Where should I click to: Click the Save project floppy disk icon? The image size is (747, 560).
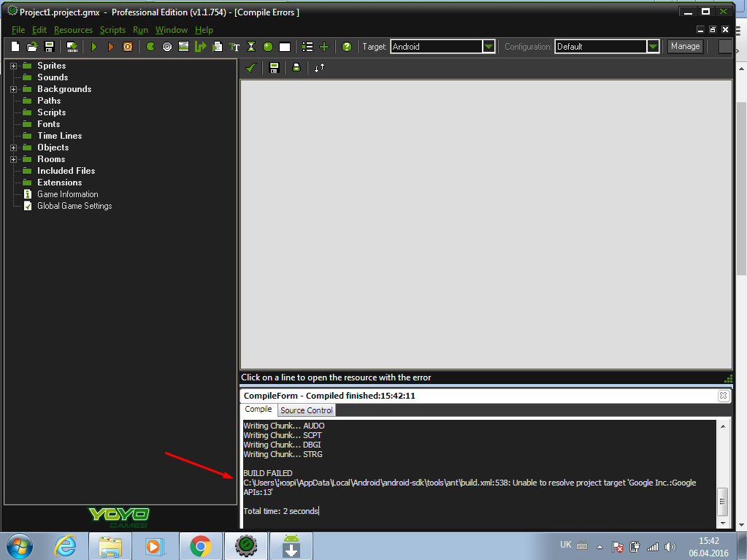[x=50, y=47]
